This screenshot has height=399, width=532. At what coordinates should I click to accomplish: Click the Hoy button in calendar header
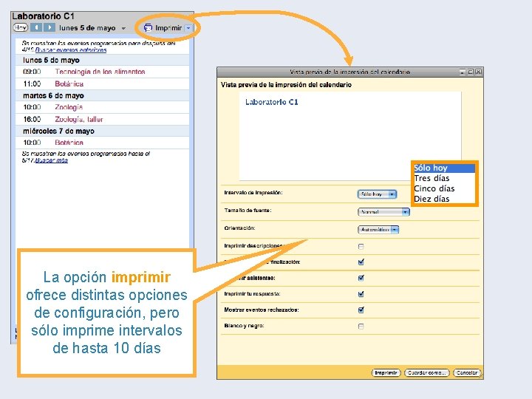pos(21,28)
